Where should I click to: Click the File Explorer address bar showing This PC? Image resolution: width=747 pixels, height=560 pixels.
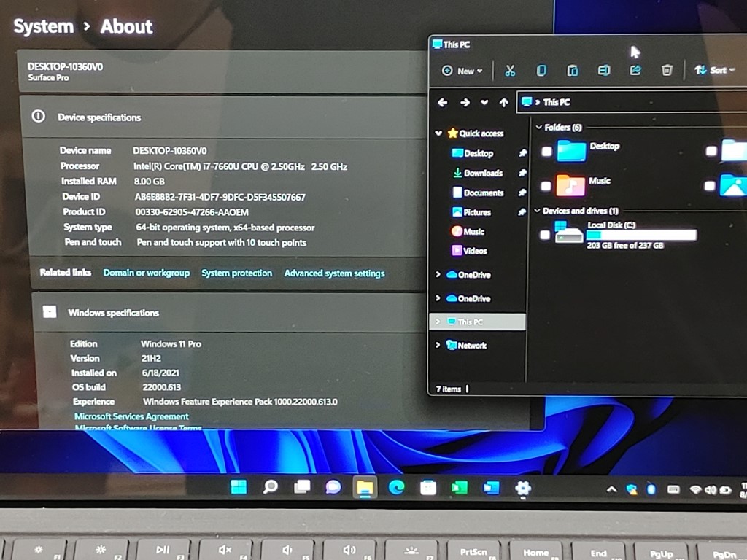632,102
